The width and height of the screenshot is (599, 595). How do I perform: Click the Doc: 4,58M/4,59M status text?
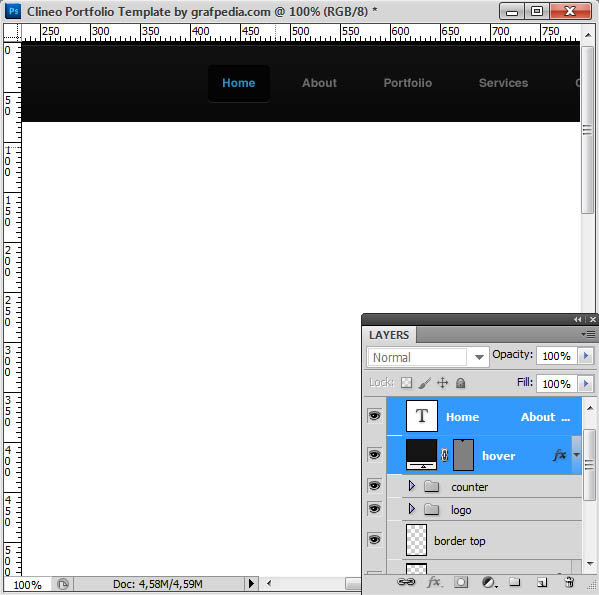157,584
